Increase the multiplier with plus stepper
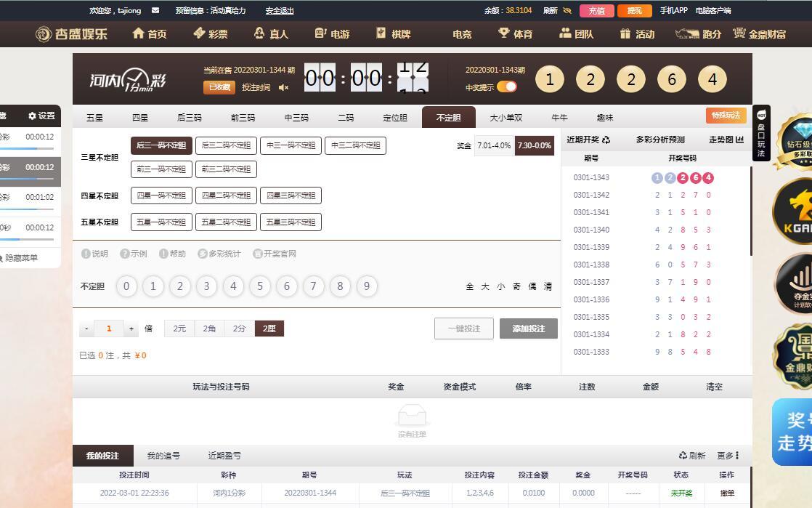 [x=131, y=328]
